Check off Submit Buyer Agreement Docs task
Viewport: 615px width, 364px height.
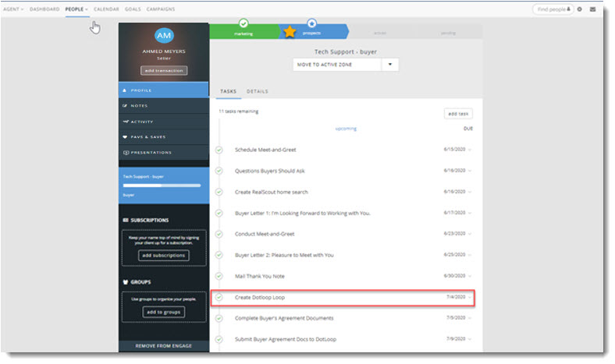(219, 339)
